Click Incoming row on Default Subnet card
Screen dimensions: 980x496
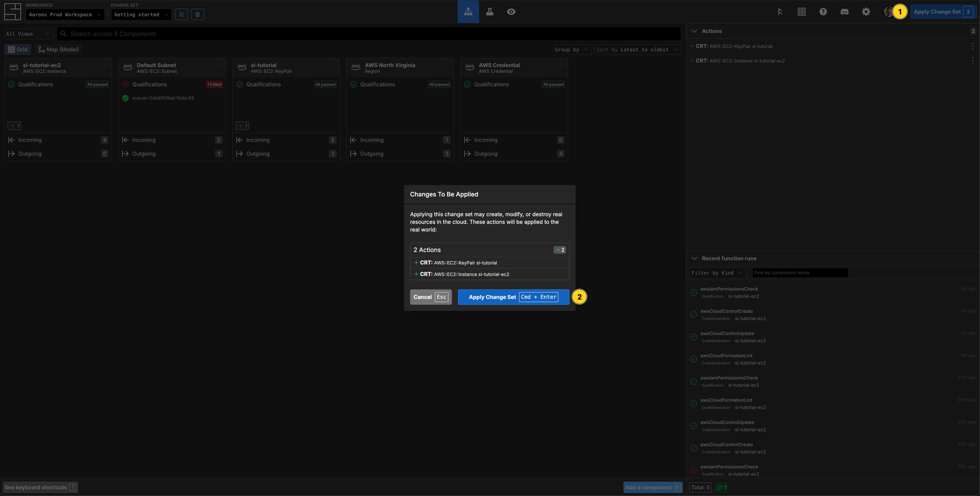click(x=172, y=140)
